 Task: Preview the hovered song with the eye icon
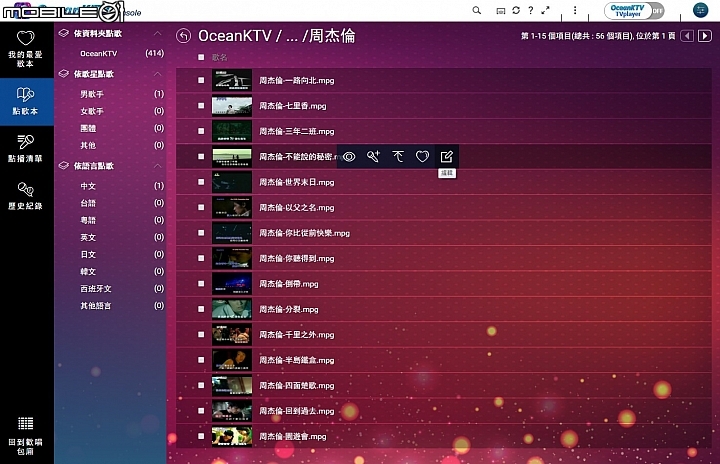click(x=349, y=157)
